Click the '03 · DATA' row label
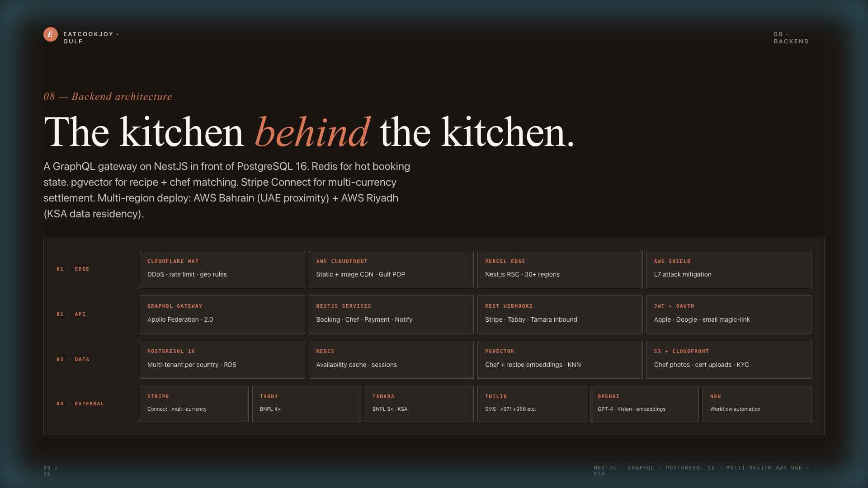 (x=73, y=360)
